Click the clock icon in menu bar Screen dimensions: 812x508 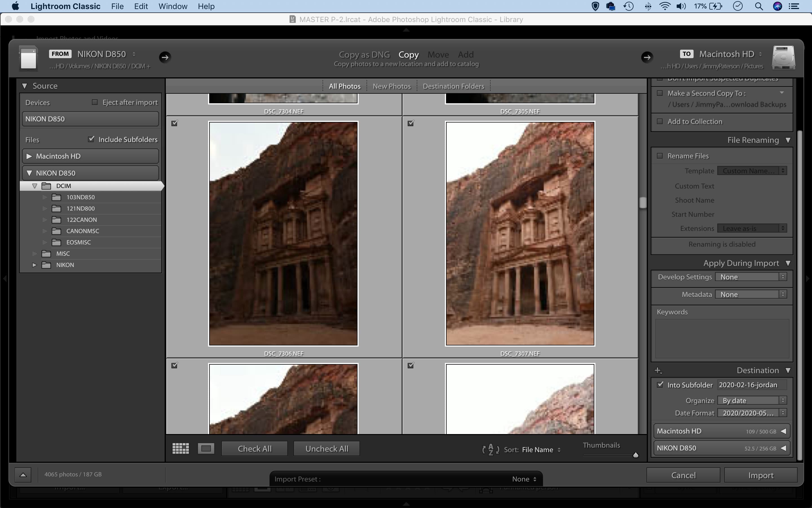(738, 6)
